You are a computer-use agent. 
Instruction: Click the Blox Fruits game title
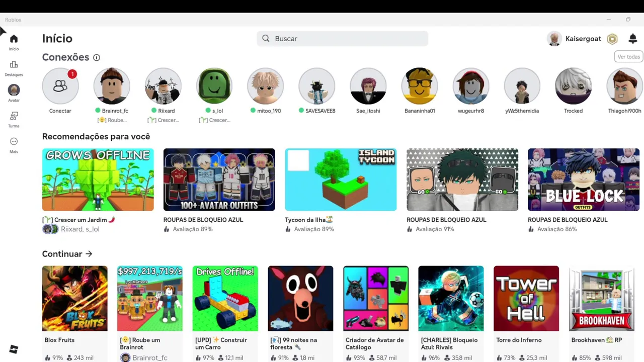[x=59, y=340]
